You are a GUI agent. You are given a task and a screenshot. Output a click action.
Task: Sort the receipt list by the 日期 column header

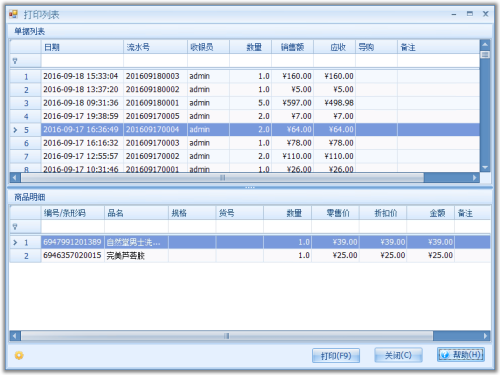(x=82, y=47)
